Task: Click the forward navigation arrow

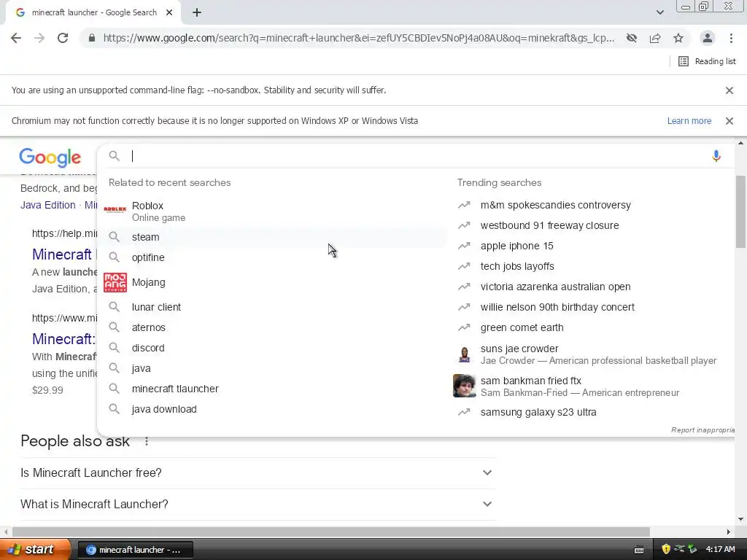Action: click(39, 38)
